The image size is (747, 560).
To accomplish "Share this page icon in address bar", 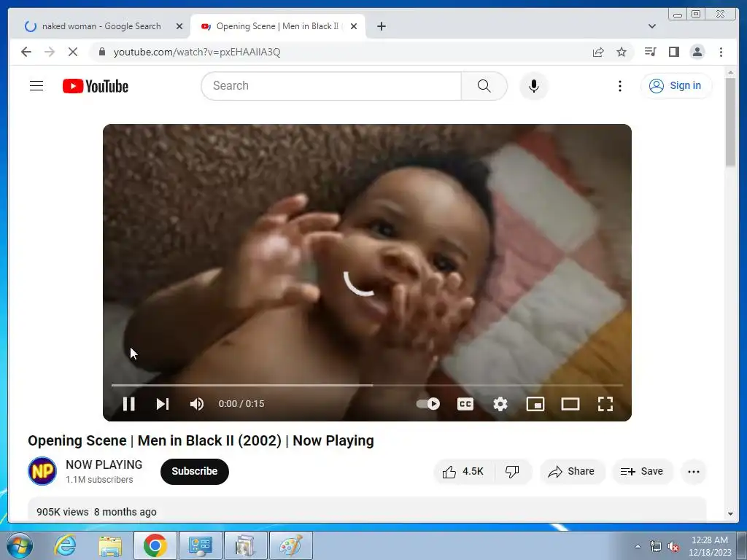I will coord(598,52).
